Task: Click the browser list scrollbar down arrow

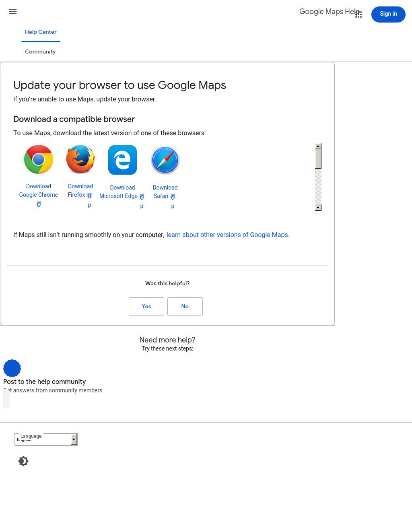Action: (x=318, y=208)
